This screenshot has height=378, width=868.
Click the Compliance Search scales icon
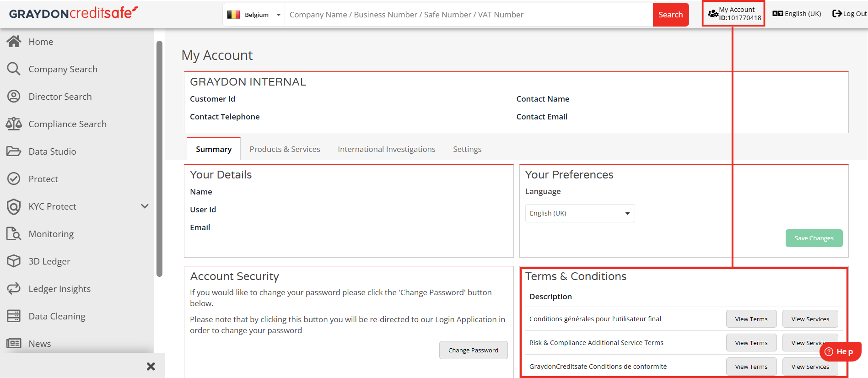pos(14,124)
